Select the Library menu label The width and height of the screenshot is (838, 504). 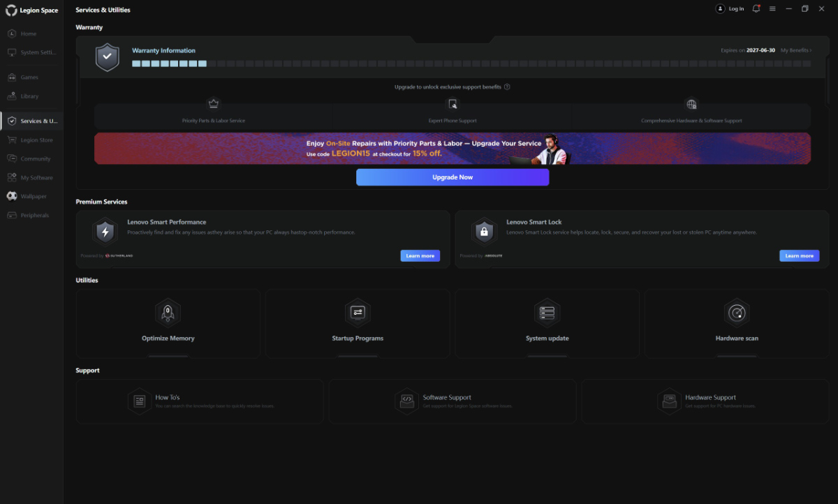coord(30,96)
